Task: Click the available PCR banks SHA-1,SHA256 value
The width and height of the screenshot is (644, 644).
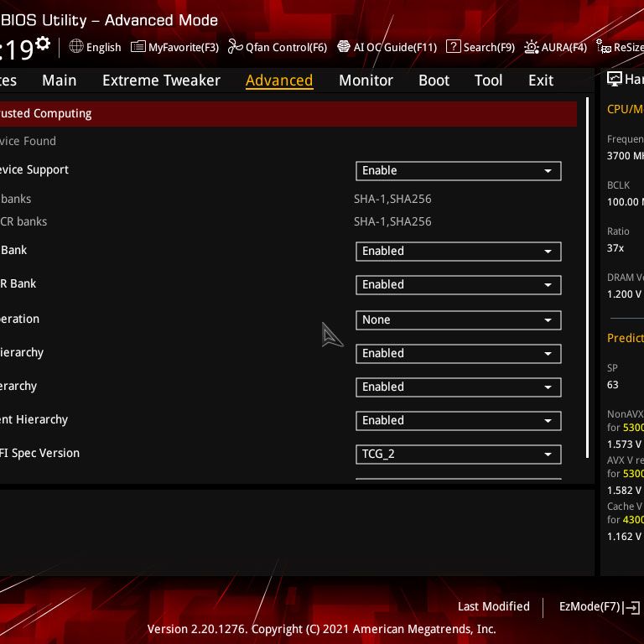Action: (x=392, y=221)
